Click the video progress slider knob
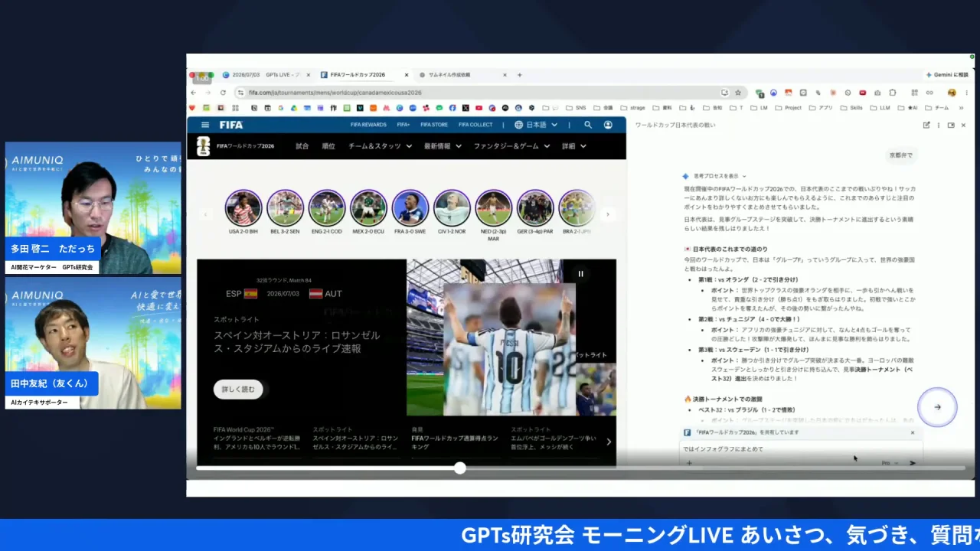The height and width of the screenshot is (551, 980). pos(459,468)
